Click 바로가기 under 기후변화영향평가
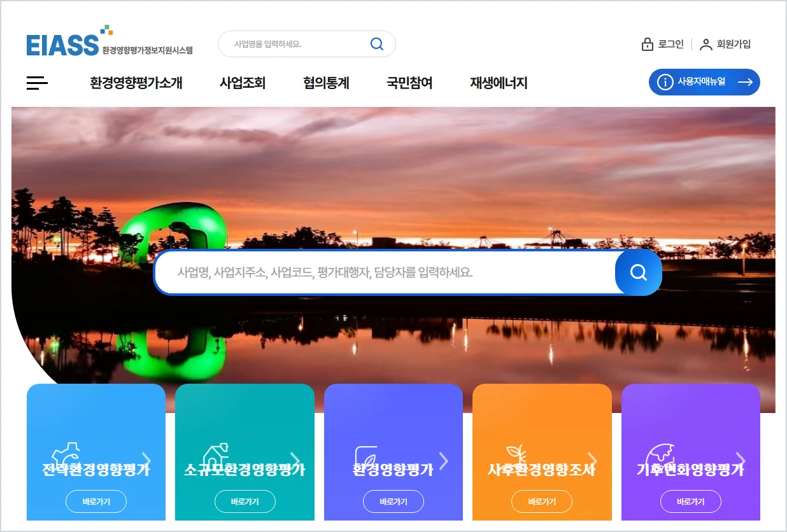787x532 pixels. (691, 501)
